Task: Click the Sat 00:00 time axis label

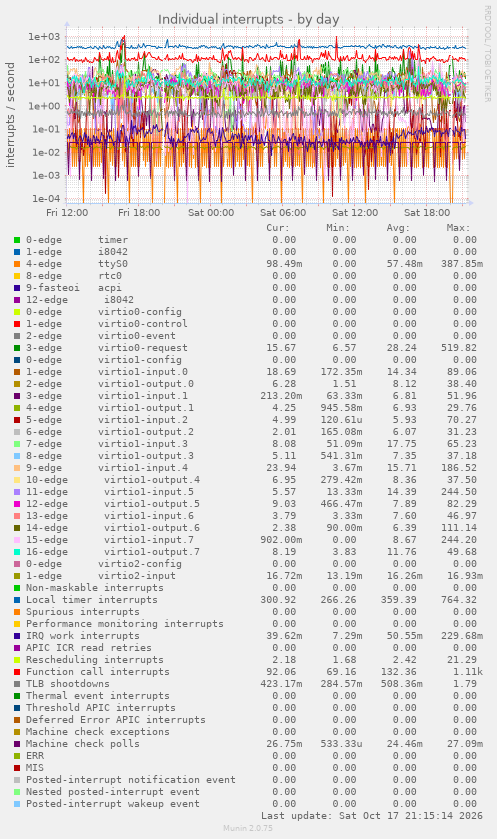Action: click(x=211, y=212)
